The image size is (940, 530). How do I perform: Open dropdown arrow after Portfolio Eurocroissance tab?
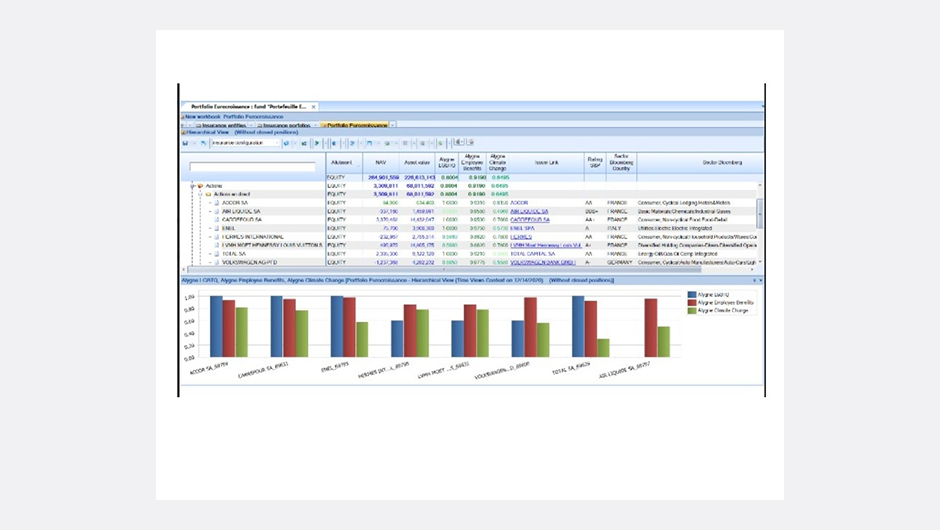pyautogui.click(x=392, y=125)
